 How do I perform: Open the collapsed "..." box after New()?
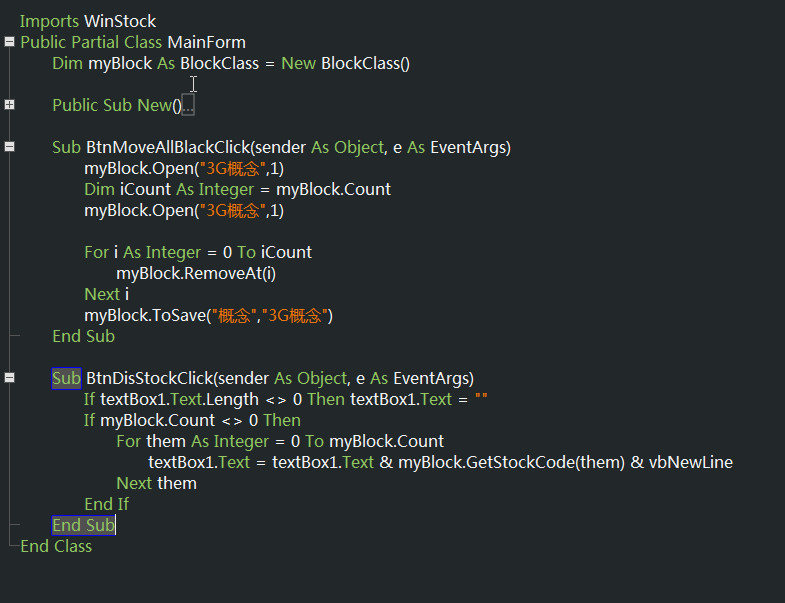tap(188, 105)
